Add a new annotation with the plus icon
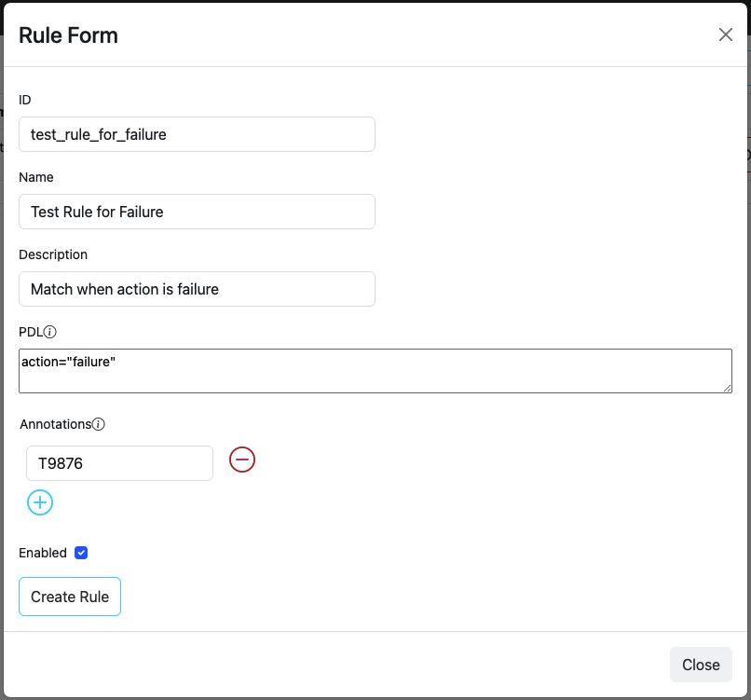 click(x=40, y=502)
